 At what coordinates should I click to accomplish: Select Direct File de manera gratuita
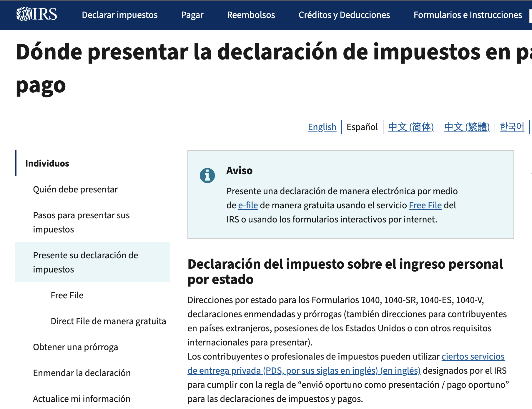pos(108,321)
